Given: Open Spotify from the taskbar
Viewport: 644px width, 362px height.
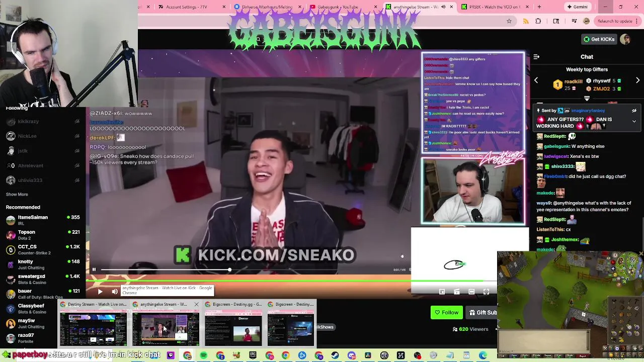Looking at the screenshot, I should (204, 355).
